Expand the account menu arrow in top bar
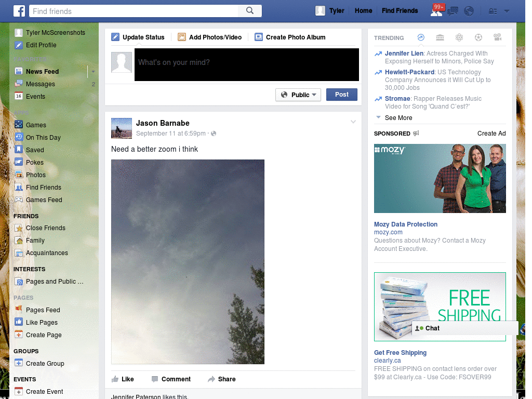Viewport: 532px width, 399px height. coord(507,11)
